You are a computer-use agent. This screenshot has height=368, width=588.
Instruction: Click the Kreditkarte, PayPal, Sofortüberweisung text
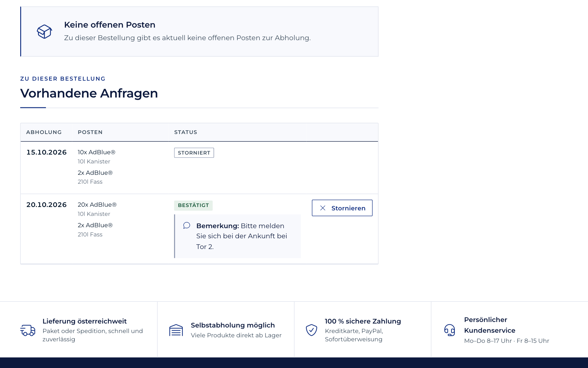(x=354, y=335)
